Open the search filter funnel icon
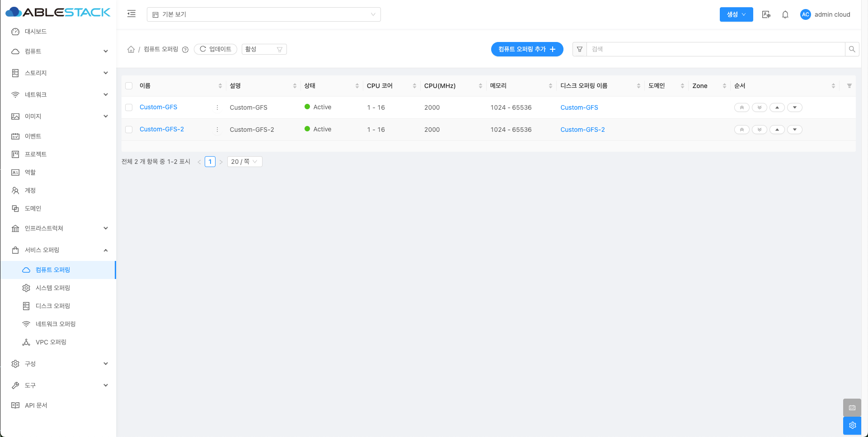 (x=580, y=49)
